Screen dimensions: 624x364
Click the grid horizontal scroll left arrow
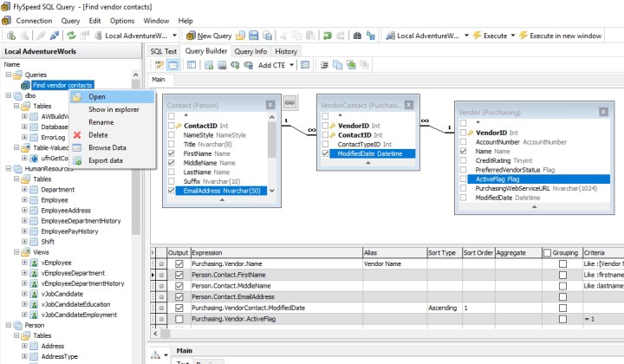coord(155,334)
